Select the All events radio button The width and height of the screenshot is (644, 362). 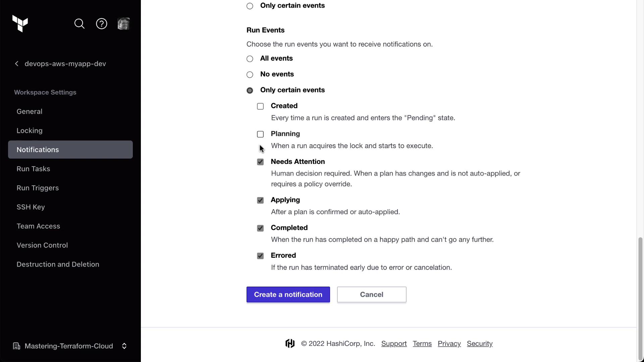coord(250,59)
